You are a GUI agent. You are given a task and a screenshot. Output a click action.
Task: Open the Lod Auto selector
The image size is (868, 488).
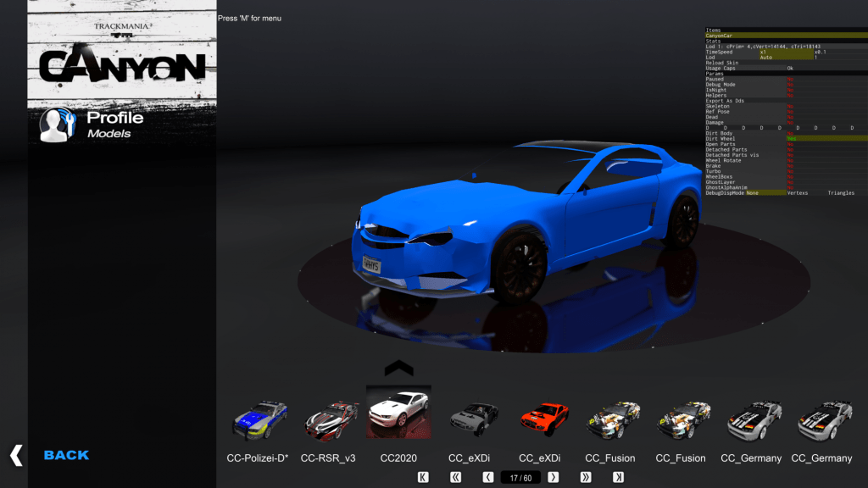[765, 57]
